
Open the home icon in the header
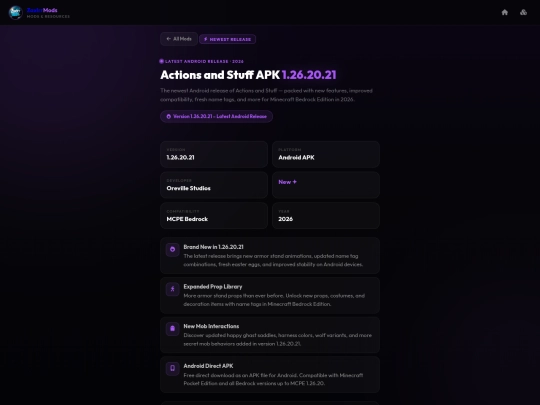(x=505, y=12)
